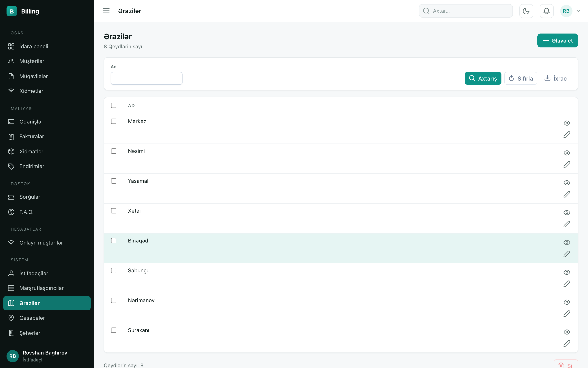Switch to dark mode with moon icon
Viewport: 588px width, 368px height.
point(526,11)
